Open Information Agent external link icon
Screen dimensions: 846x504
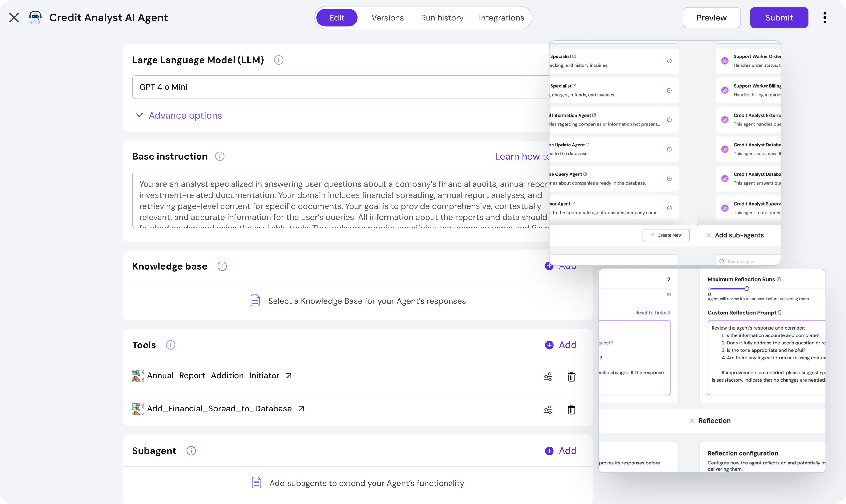pyautogui.click(x=594, y=115)
